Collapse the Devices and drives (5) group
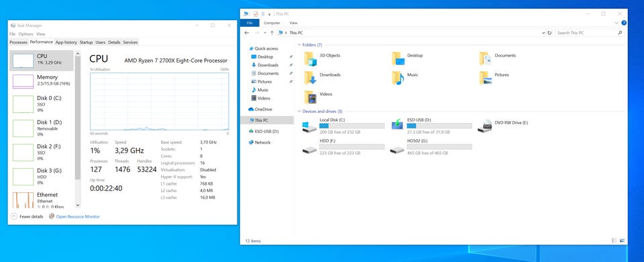The height and width of the screenshot is (262, 644). [299, 112]
